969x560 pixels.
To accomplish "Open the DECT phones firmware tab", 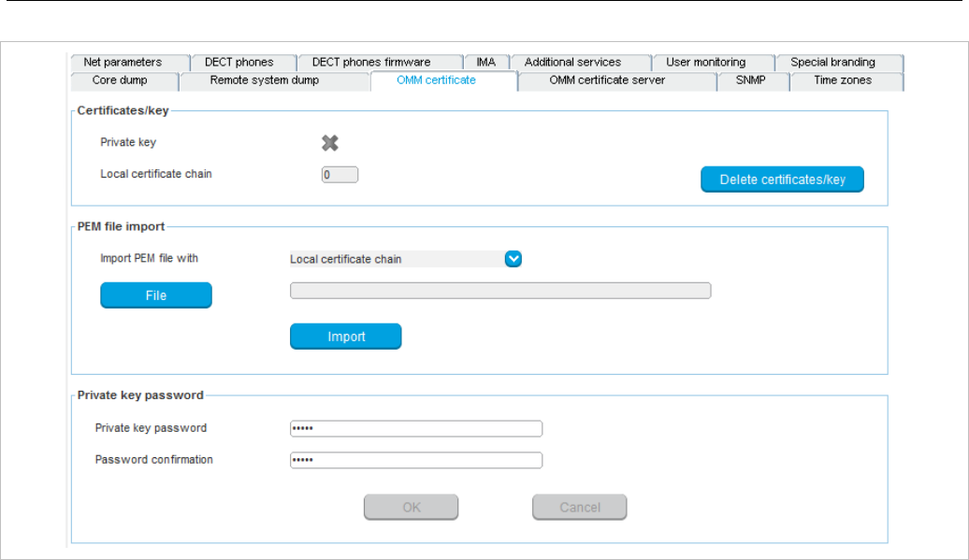I will pyautogui.click(x=380, y=63).
